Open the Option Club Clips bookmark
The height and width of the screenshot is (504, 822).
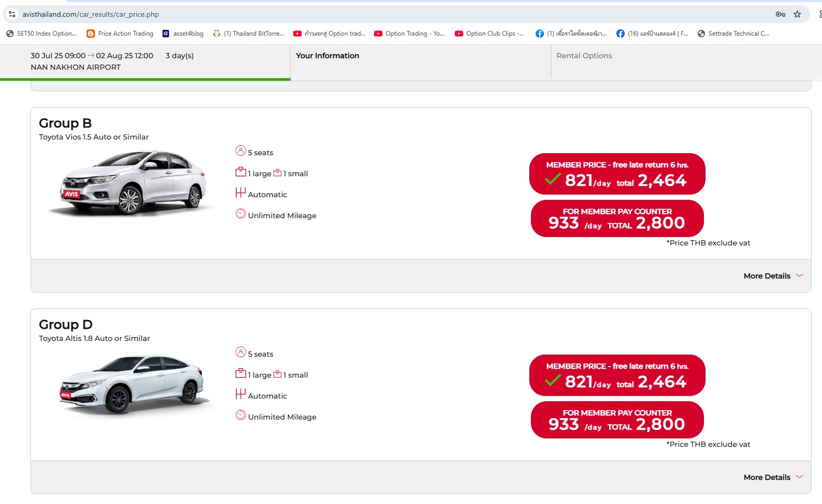pos(489,34)
